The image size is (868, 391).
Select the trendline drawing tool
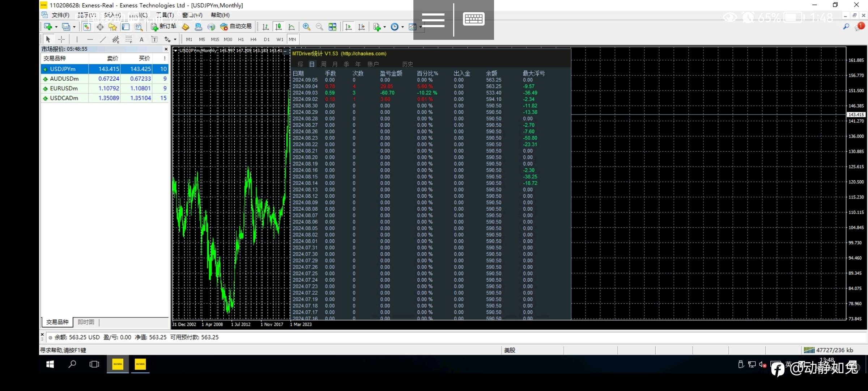(103, 39)
